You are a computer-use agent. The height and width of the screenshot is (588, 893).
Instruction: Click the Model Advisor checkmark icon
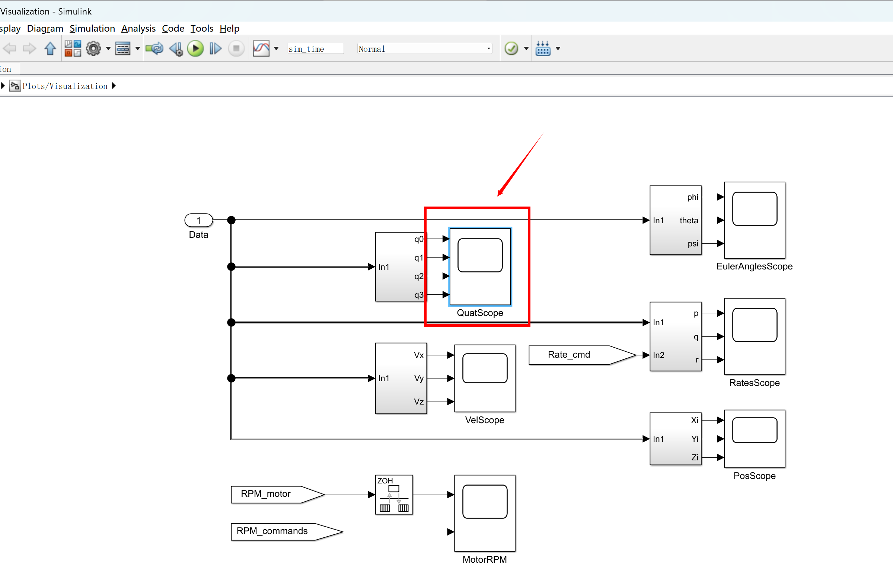(511, 48)
